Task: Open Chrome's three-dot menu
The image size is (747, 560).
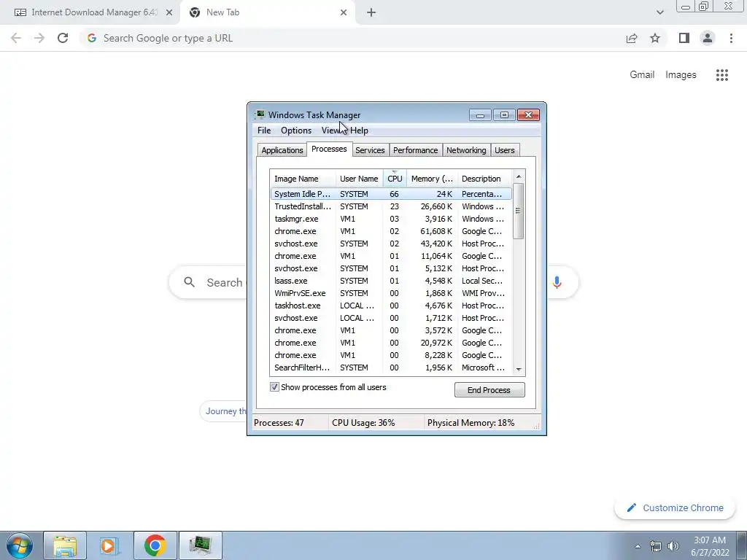Action: pos(731,38)
